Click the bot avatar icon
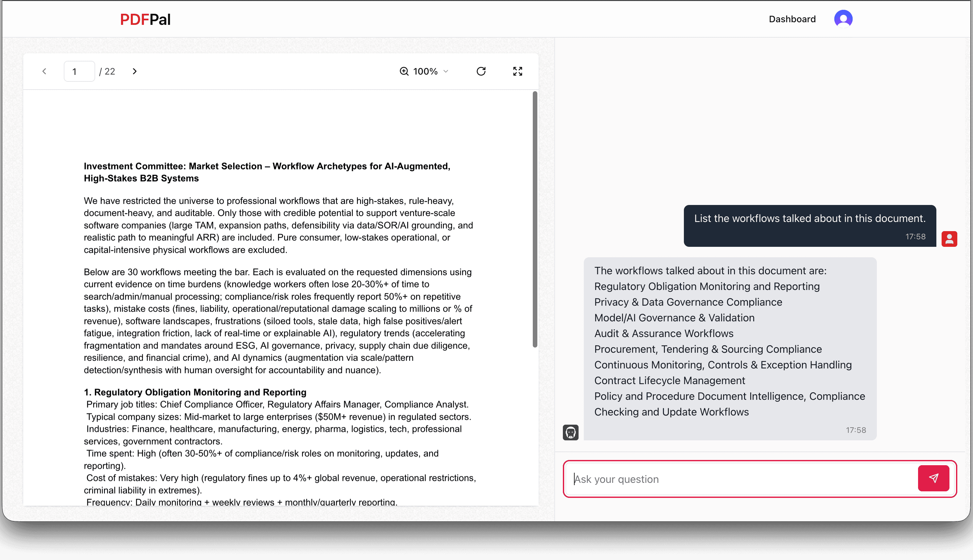This screenshot has height=560, width=973. coord(571,432)
